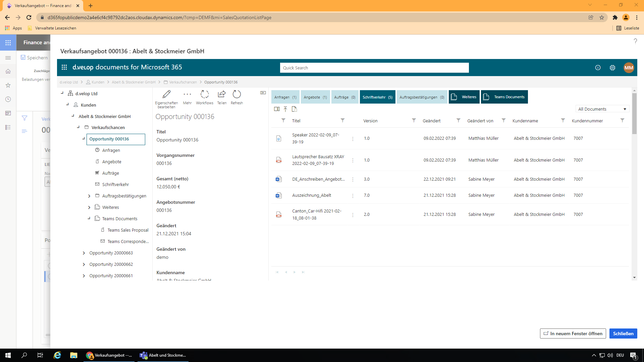Image resolution: width=644 pixels, height=362 pixels.
Task: Open Windows taskbar search
Action: pos(24,355)
